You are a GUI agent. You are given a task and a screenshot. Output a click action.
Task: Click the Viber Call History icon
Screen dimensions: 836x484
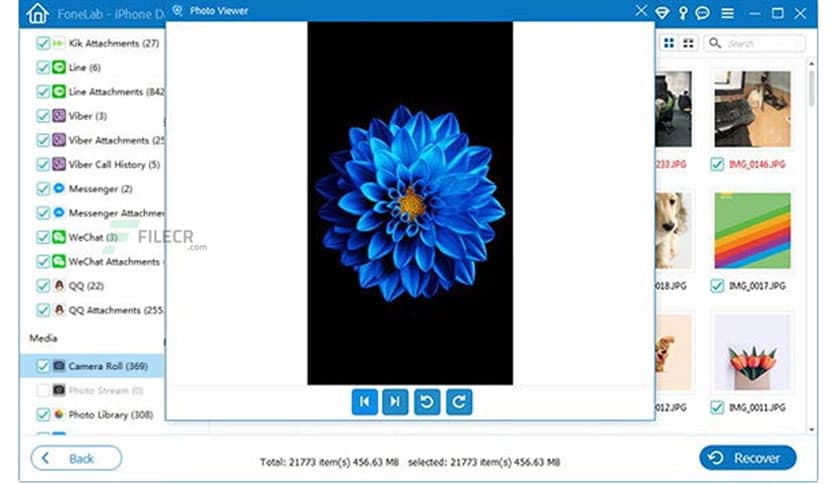[x=59, y=164]
